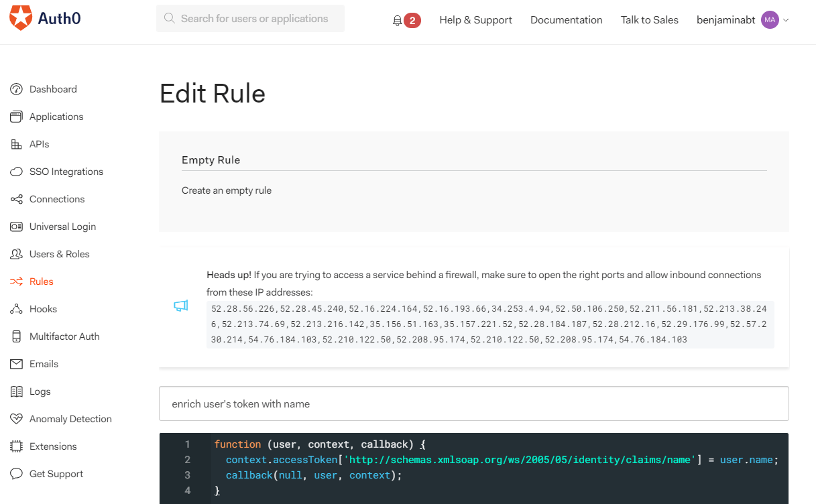
Task: View the Logs page
Action: (40, 391)
